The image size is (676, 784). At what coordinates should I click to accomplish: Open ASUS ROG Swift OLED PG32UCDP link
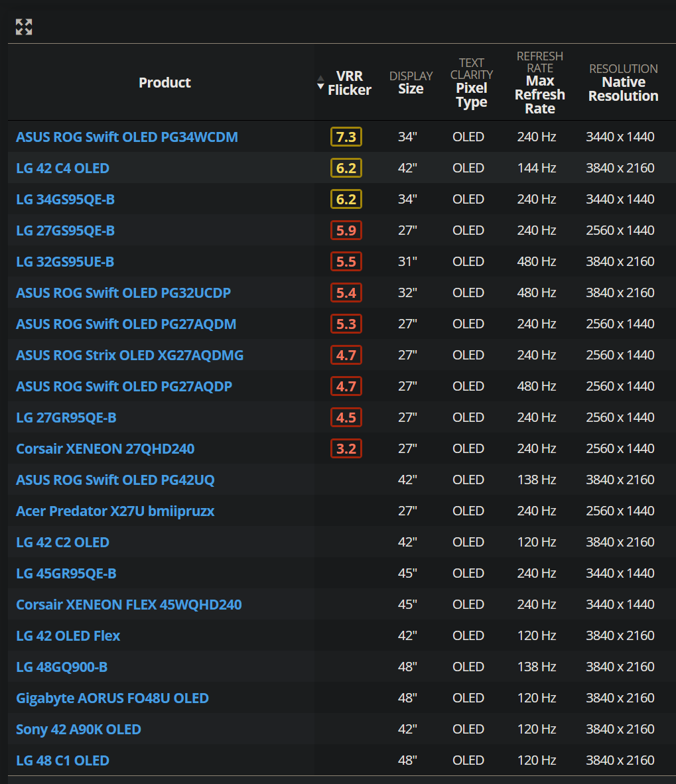123,293
